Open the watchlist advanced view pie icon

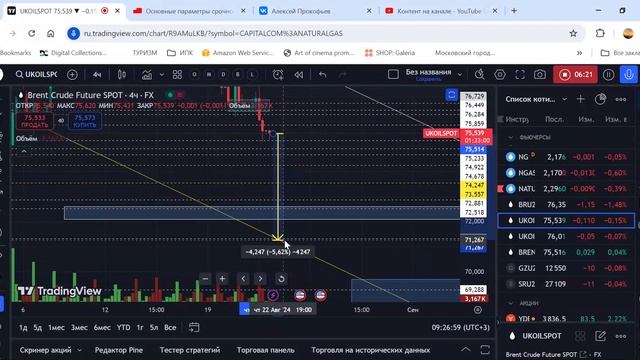click(600, 99)
